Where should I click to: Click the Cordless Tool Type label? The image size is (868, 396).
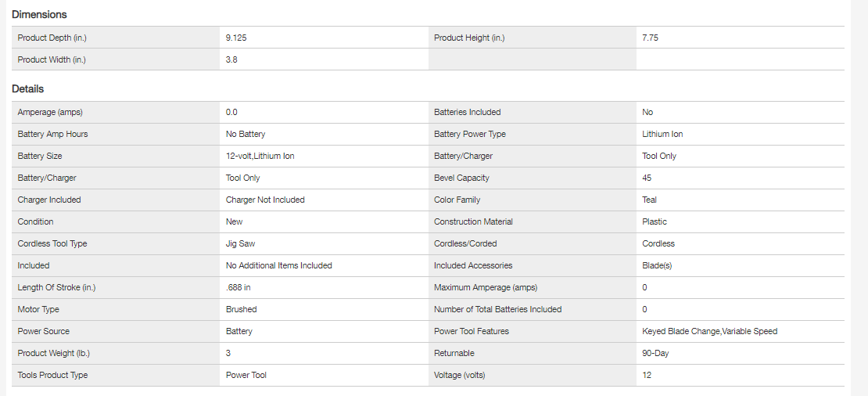pos(52,243)
